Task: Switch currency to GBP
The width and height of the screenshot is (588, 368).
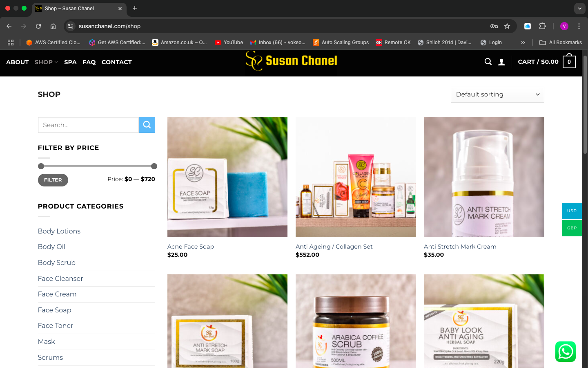Action: pyautogui.click(x=572, y=228)
